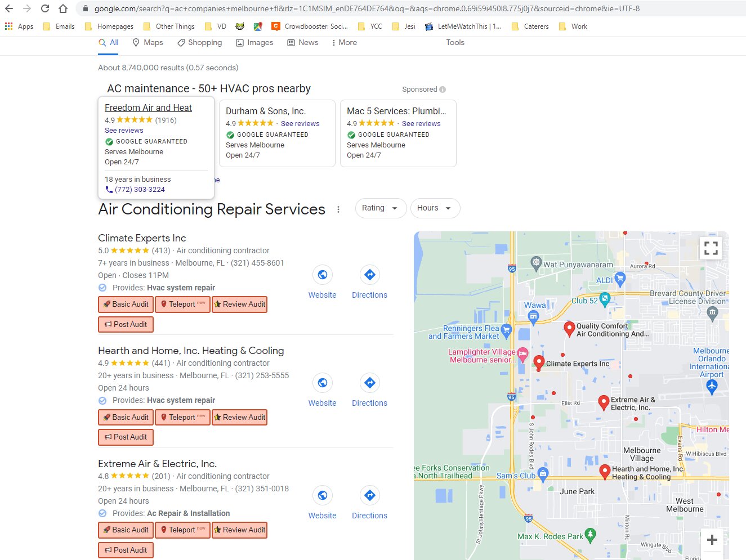Open the Hours filter dropdown
This screenshot has height=560, width=746.
[435, 208]
